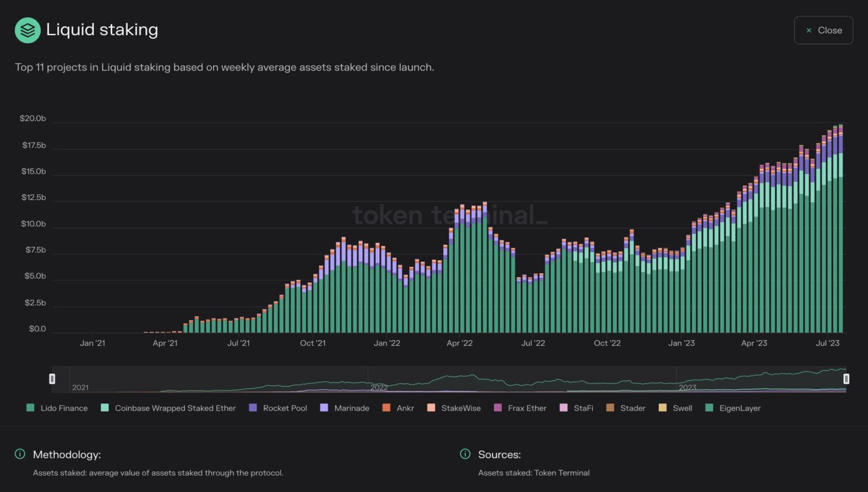The height and width of the screenshot is (492, 868).
Task: Click the StaFi pink legend swatch
Action: [563, 408]
